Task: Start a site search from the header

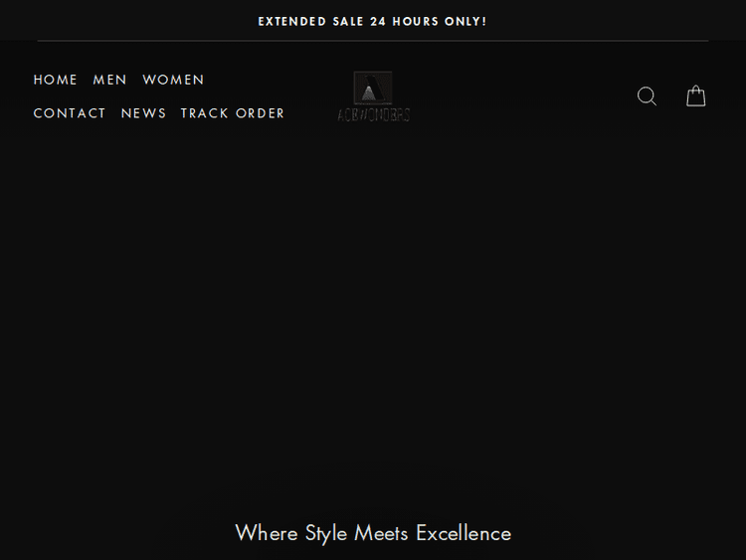Action: [647, 96]
